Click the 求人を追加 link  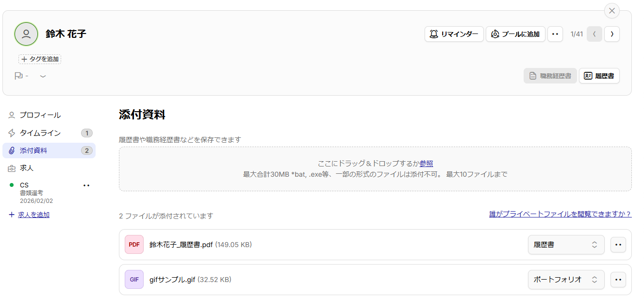coord(33,215)
